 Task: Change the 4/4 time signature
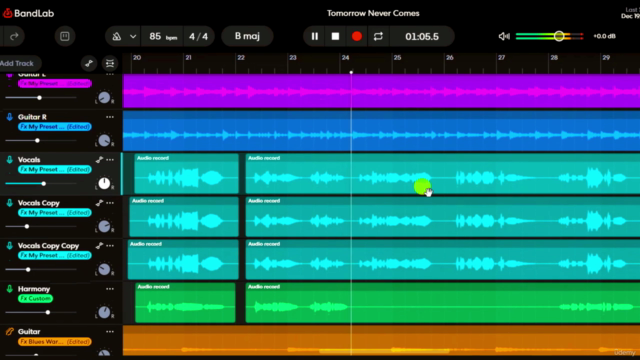coord(198,36)
